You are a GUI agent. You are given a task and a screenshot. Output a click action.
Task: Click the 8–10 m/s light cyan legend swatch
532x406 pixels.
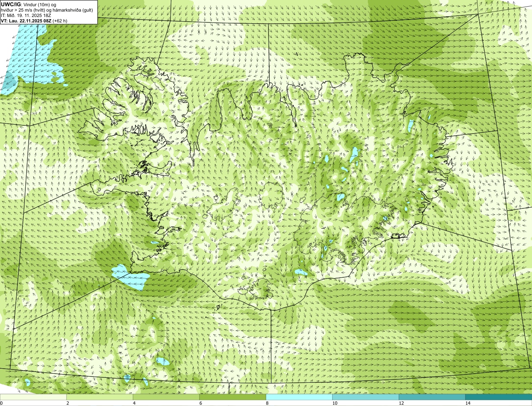click(x=299, y=397)
